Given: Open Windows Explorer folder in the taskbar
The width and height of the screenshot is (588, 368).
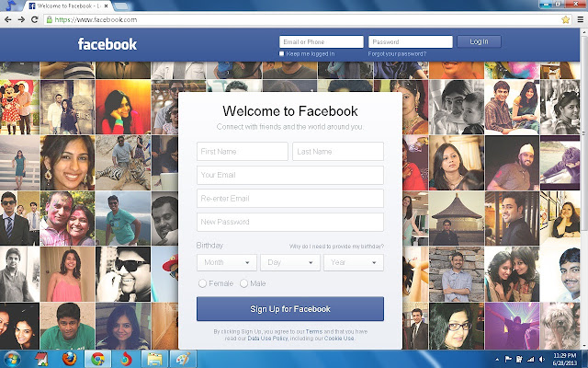Looking at the screenshot, I should tap(154, 359).
